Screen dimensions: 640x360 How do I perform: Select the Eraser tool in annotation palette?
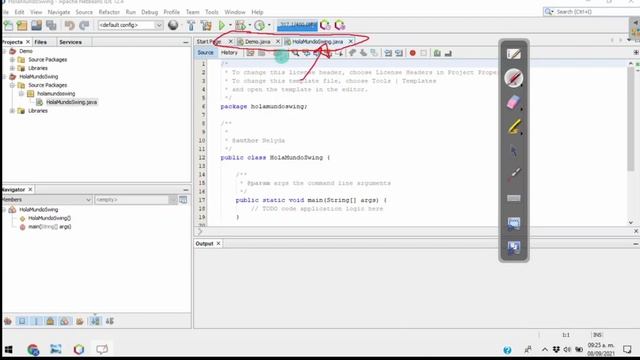coord(513,103)
